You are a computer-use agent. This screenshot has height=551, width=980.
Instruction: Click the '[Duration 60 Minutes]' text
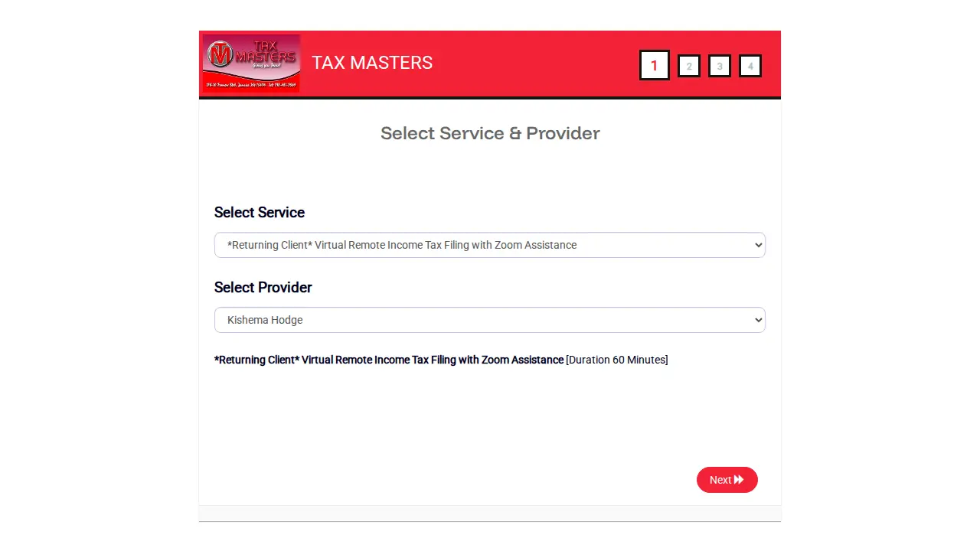click(617, 360)
